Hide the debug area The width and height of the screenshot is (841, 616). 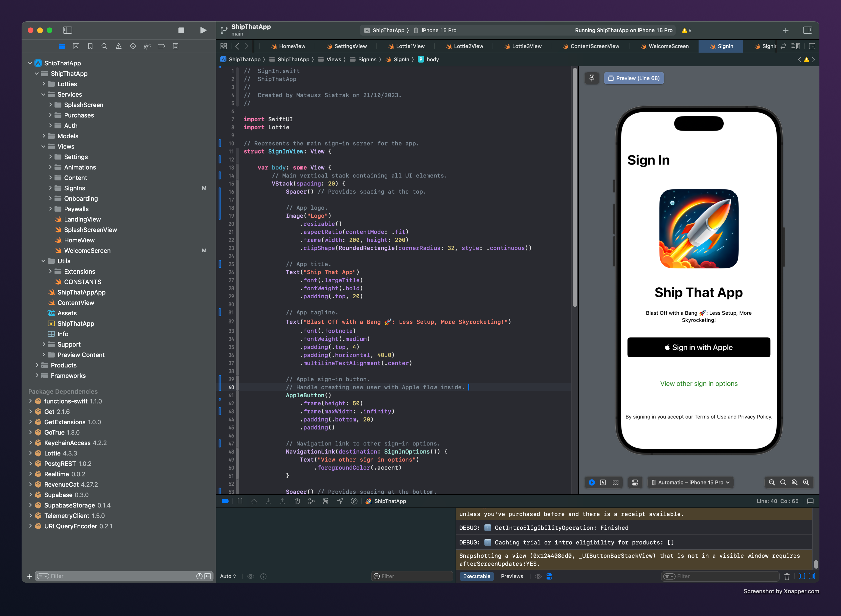pyautogui.click(x=810, y=501)
